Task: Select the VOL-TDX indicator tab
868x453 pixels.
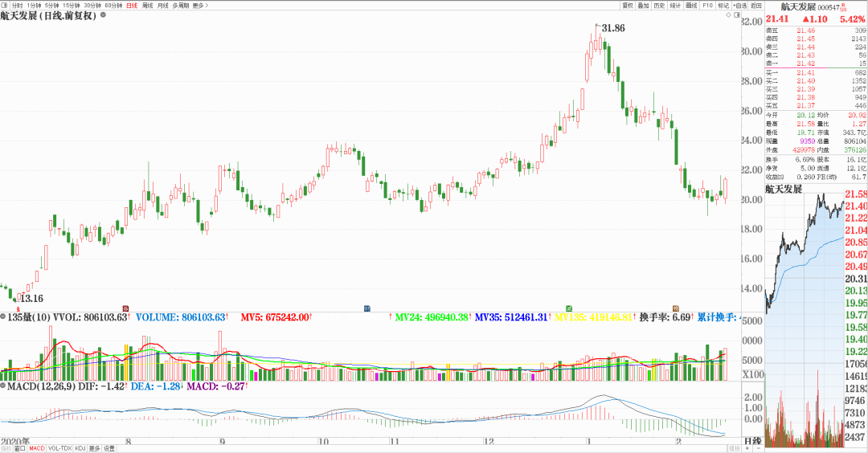Action: coord(59,448)
